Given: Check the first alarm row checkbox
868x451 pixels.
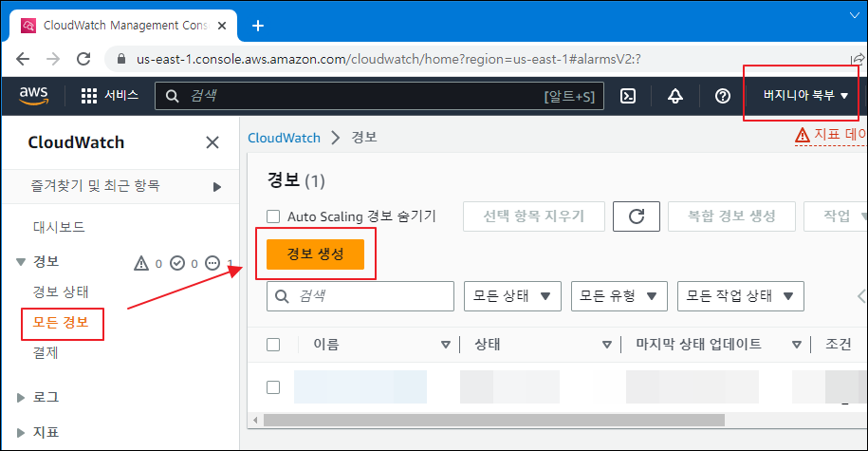Looking at the screenshot, I should coord(273,387).
